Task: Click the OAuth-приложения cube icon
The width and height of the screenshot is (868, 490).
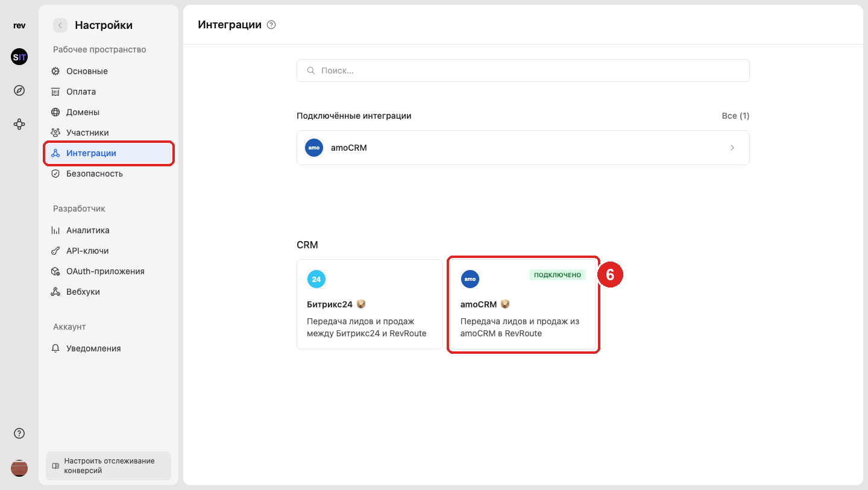Action: click(55, 271)
